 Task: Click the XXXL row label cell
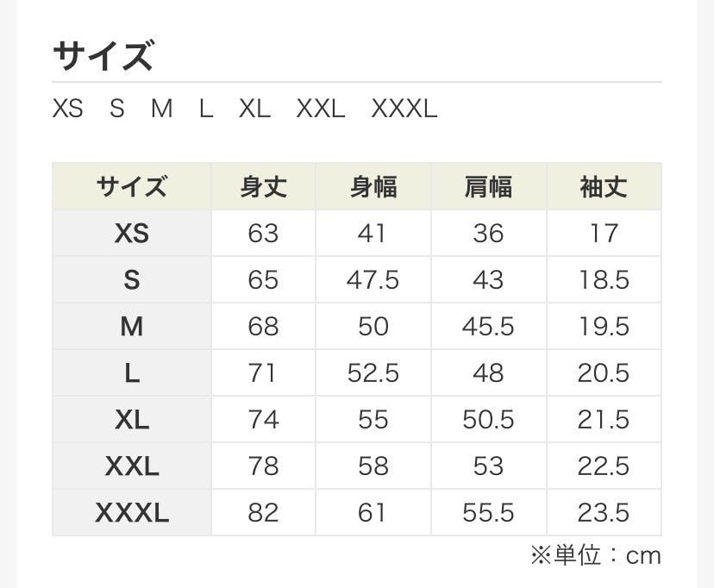[132, 512]
